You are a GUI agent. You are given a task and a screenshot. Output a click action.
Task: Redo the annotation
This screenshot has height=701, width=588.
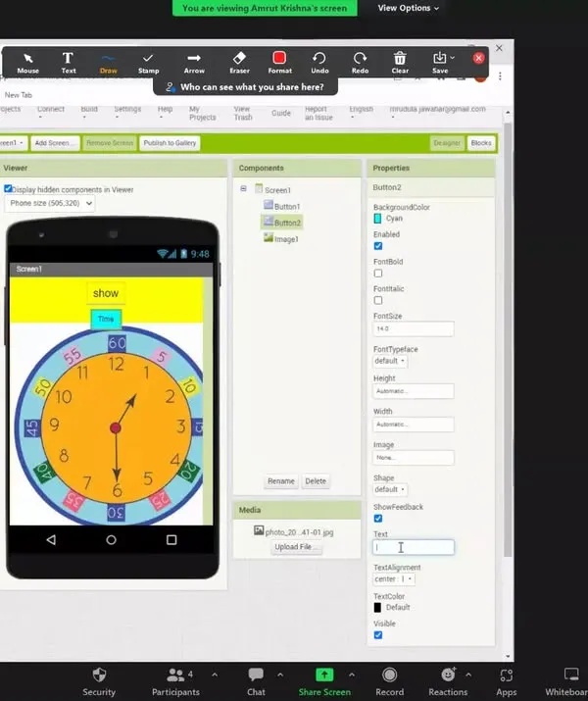(x=360, y=63)
